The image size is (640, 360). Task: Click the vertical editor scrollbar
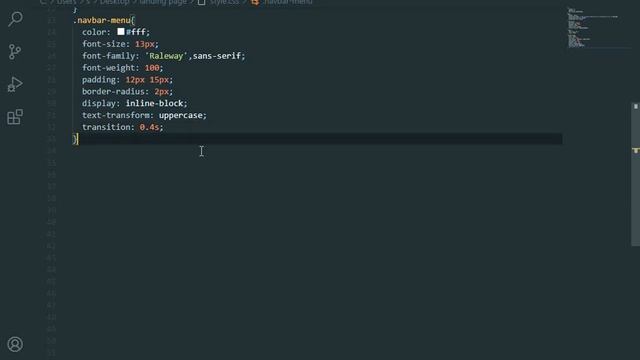[635, 174]
